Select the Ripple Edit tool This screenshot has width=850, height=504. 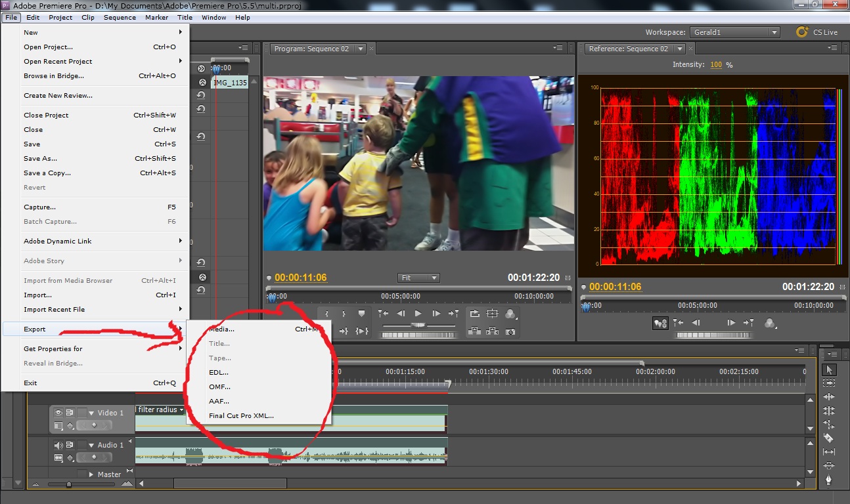pyautogui.click(x=828, y=397)
